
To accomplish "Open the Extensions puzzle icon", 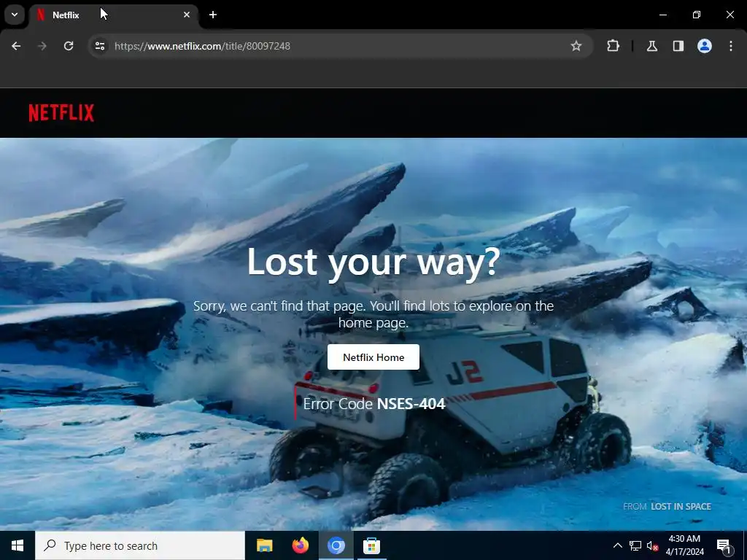I will coord(613,46).
